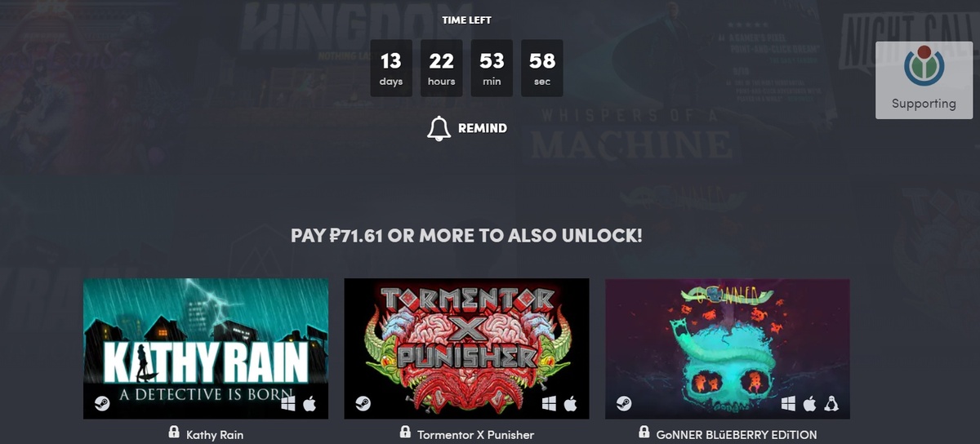Click the Windows icon on Tormentor X Punisher
980x444 pixels.
548,403
